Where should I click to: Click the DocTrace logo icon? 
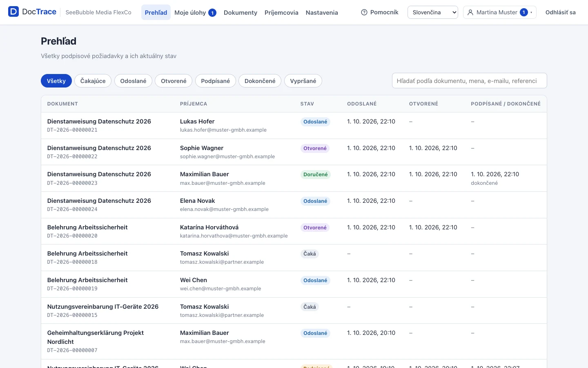point(13,12)
